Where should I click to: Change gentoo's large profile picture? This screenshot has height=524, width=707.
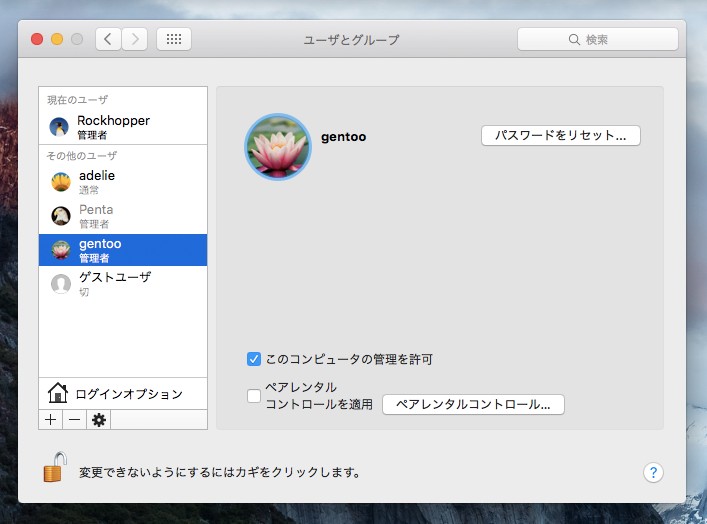point(278,147)
